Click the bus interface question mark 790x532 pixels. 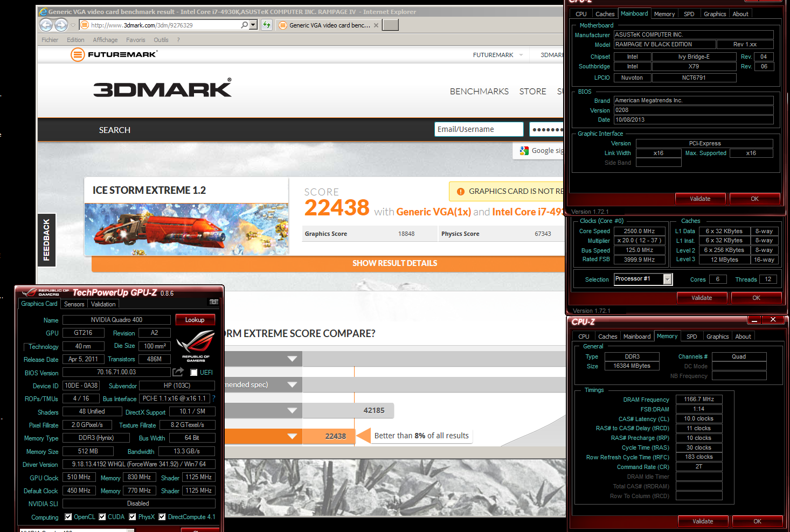coord(213,398)
